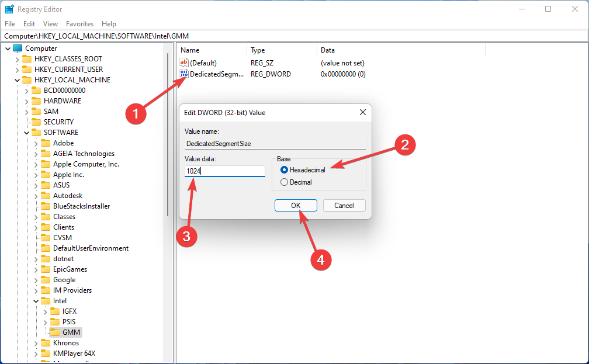Open the Favorites menu
The image size is (589, 364).
tap(79, 24)
